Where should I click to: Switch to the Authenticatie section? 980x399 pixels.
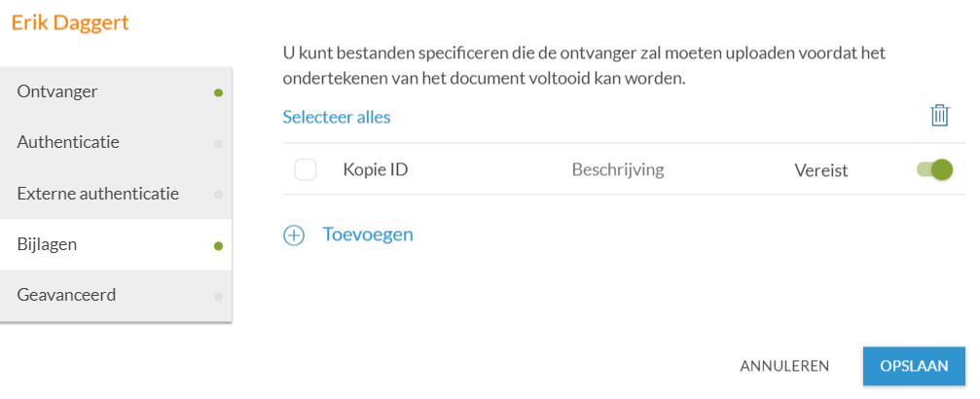click(x=116, y=143)
